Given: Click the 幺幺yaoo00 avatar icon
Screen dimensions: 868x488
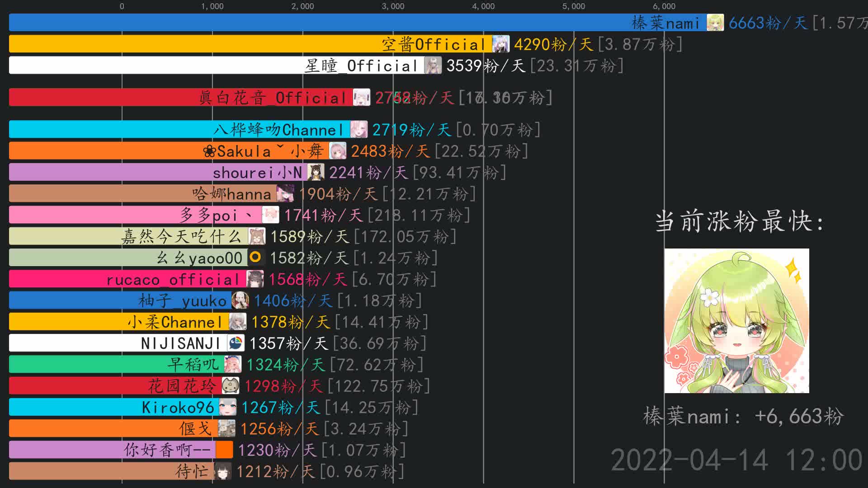Looking at the screenshot, I should (256, 258).
